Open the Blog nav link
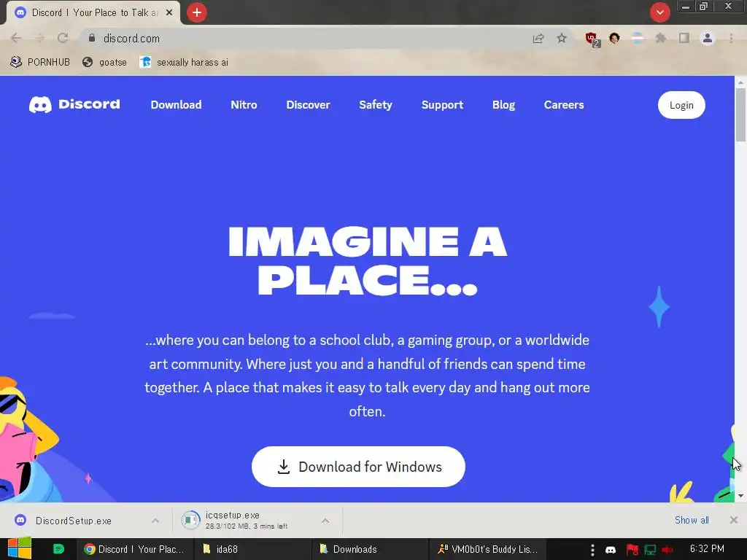This screenshot has width=747, height=560. click(503, 105)
